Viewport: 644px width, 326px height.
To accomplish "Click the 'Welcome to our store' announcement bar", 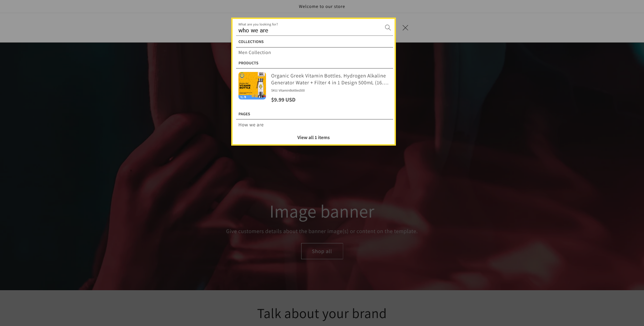I will (x=322, y=7).
